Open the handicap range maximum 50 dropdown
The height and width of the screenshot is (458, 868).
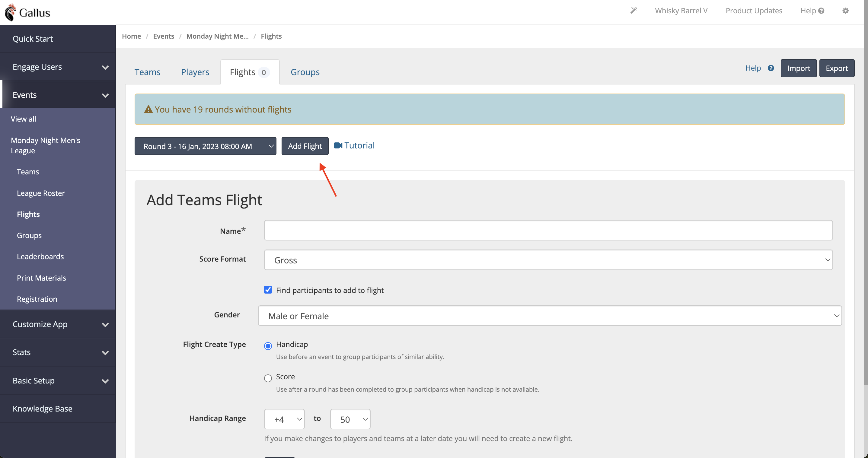(350, 419)
